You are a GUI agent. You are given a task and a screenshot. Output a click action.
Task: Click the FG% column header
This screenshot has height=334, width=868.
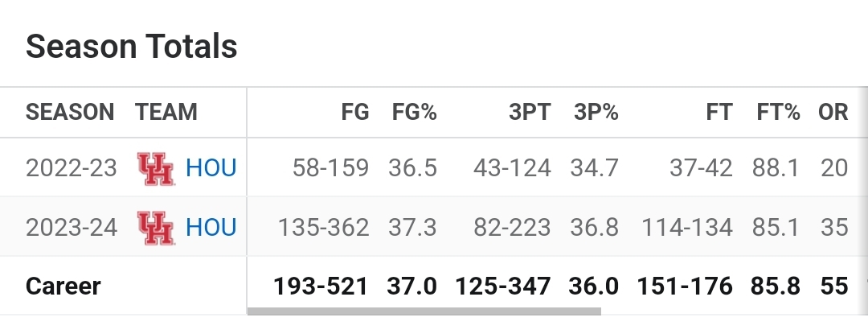click(x=415, y=112)
